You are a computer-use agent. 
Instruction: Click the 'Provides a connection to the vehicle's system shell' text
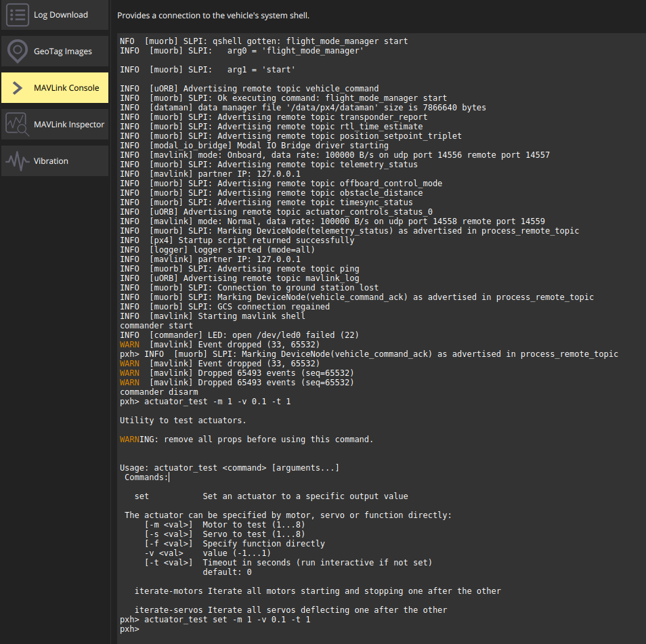pos(213,16)
